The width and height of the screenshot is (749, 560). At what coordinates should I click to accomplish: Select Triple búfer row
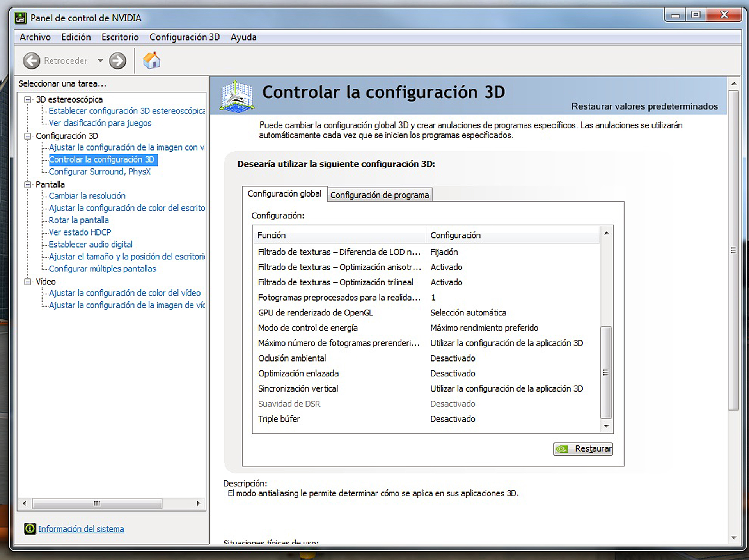click(426, 419)
